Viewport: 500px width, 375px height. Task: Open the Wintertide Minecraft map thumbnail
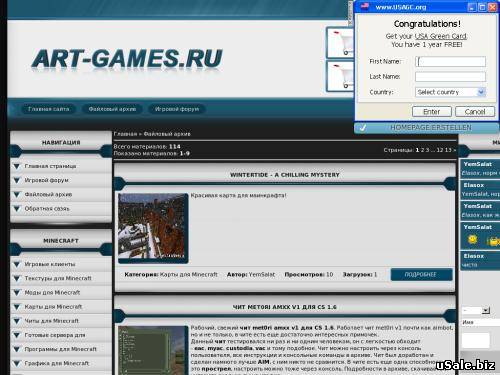(153, 228)
